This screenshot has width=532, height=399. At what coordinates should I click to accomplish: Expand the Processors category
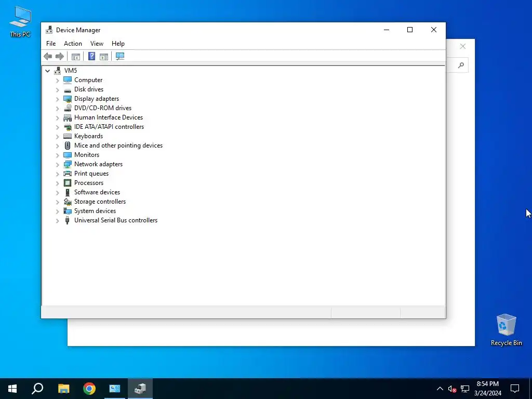coord(57,183)
